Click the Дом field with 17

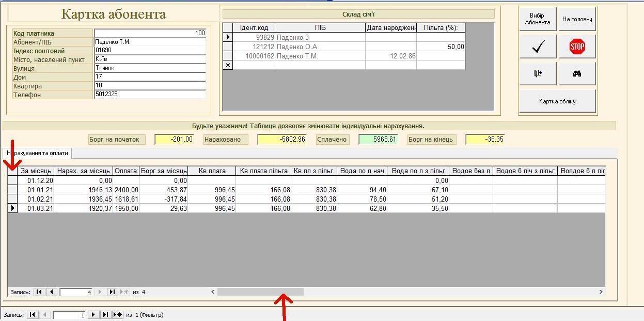(150, 77)
